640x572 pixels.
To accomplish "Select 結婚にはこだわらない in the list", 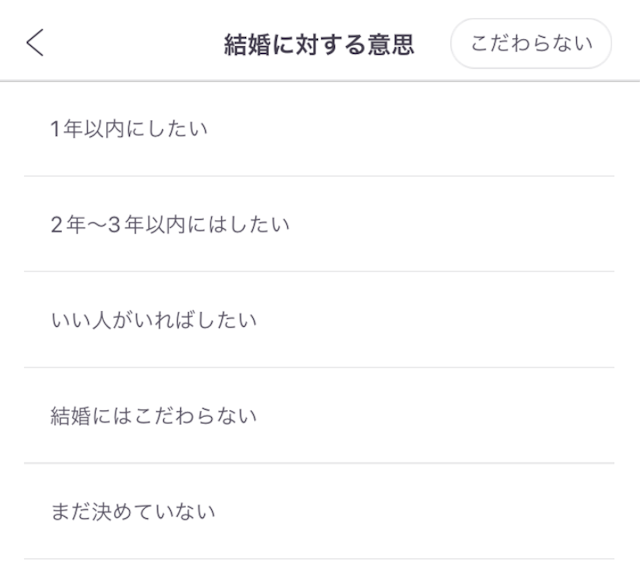I will coord(320,415).
